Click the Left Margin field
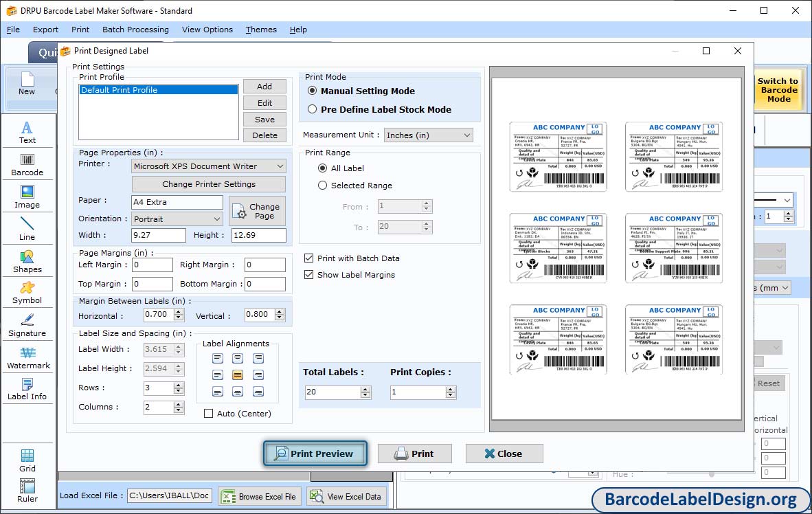 153,265
